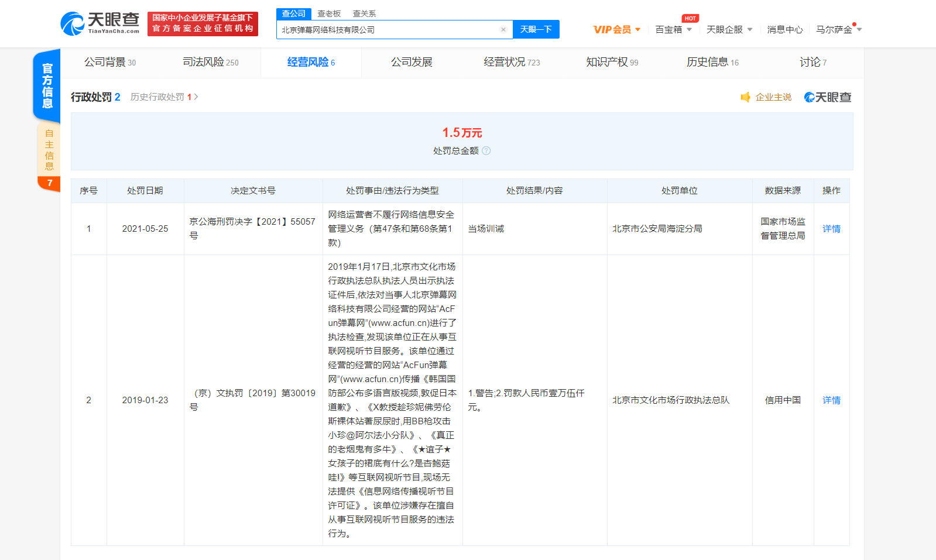Image resolution: width=936 pixels, height=560 pixels.
Task: Switch to the 查公司 search tab
Action: pos(293,14)
